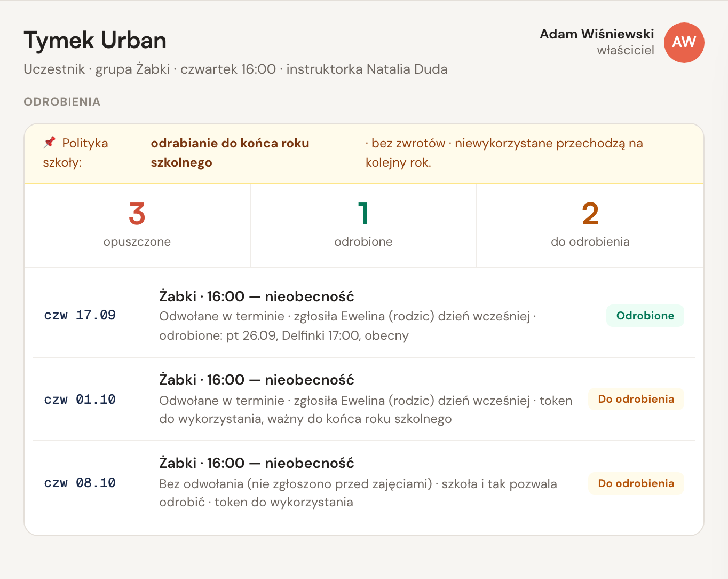This screenshot has height=579, width=728.
Task: Click the AW avatar circle
Action: coord(684,42)
